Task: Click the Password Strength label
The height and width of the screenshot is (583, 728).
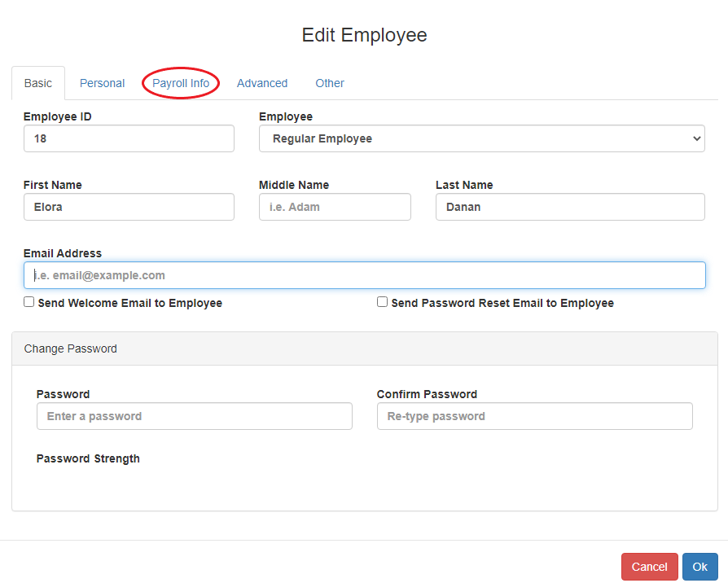Action: (x=88, y=458)
